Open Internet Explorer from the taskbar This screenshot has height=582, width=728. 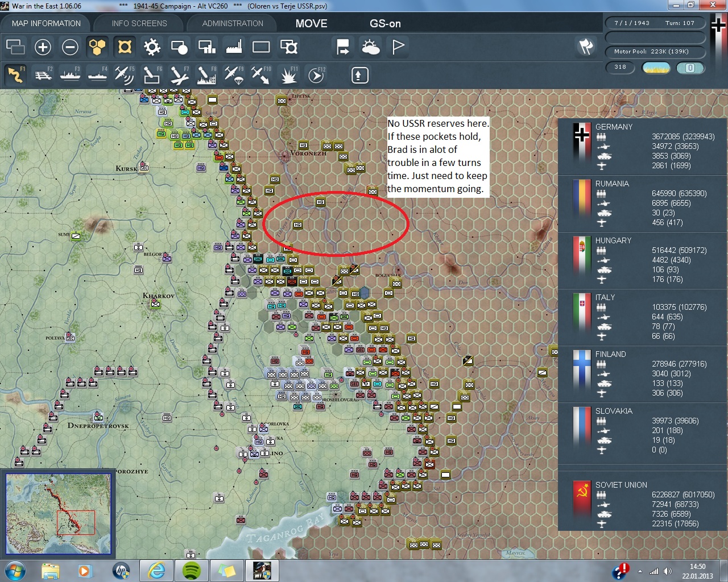point(156,571)
